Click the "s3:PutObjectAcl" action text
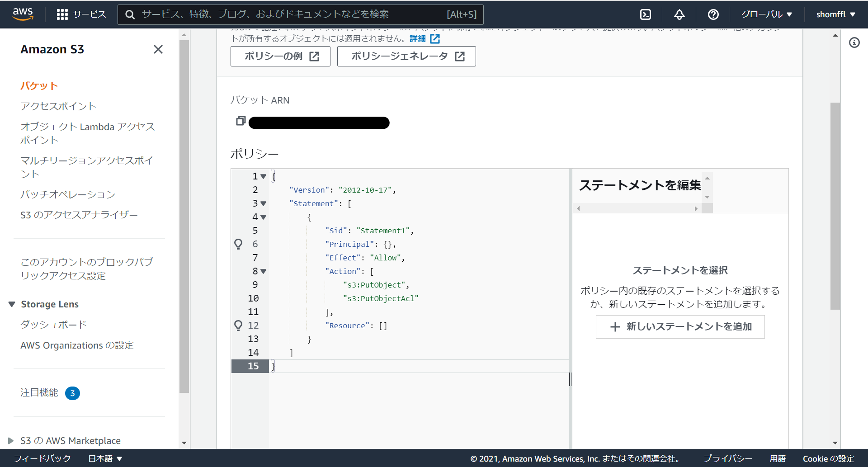 [x=381, y=298]
